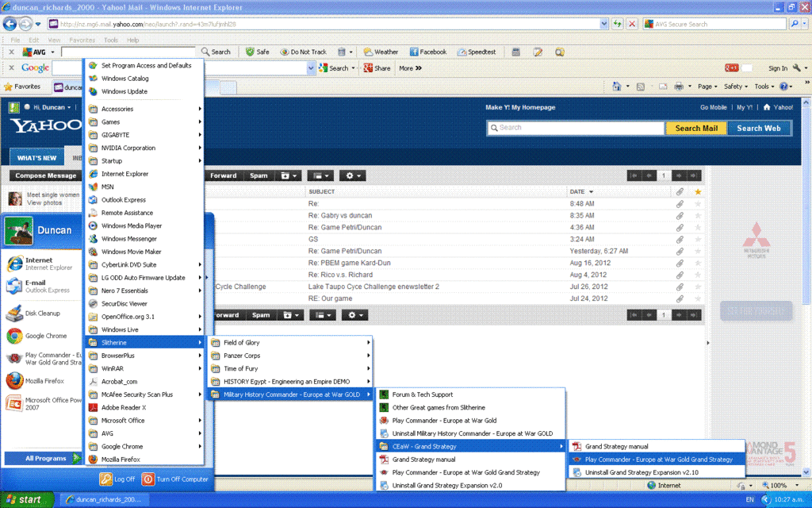Expand Panzer Corps submenu
The height and width of the screenshot is (508, 812).
(x=290, y=356)
